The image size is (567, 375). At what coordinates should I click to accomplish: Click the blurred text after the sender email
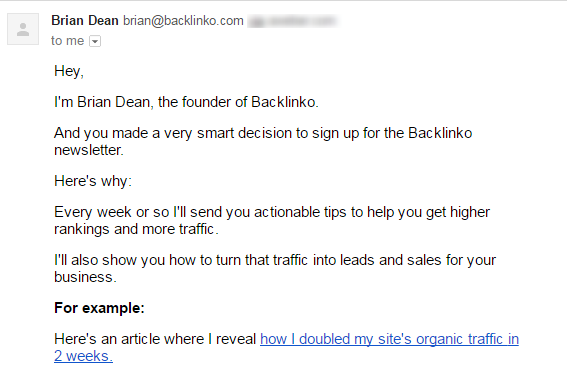(x=293, y=21)
